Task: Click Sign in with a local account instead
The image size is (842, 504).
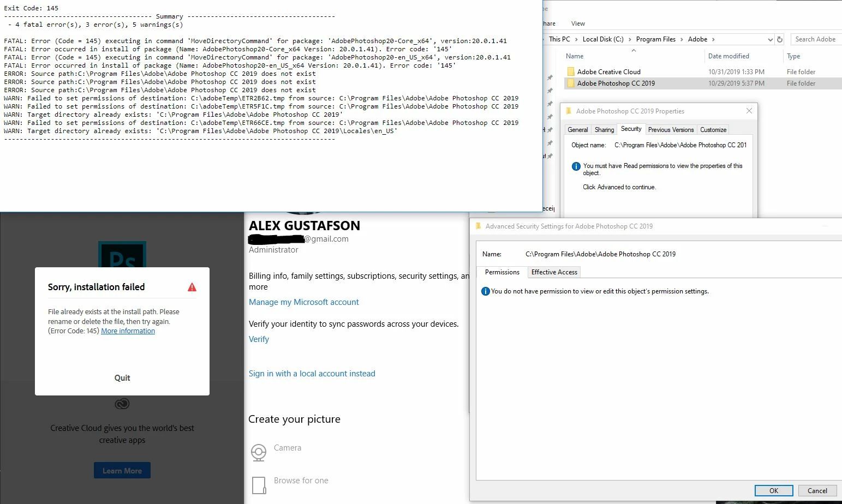Action: point(312,374)
